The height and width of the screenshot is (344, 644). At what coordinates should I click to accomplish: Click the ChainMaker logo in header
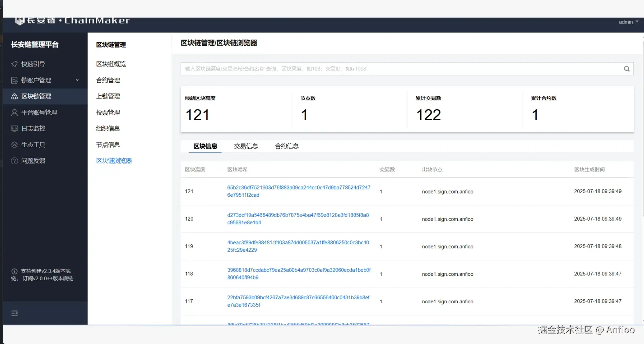tap(72, 21)
